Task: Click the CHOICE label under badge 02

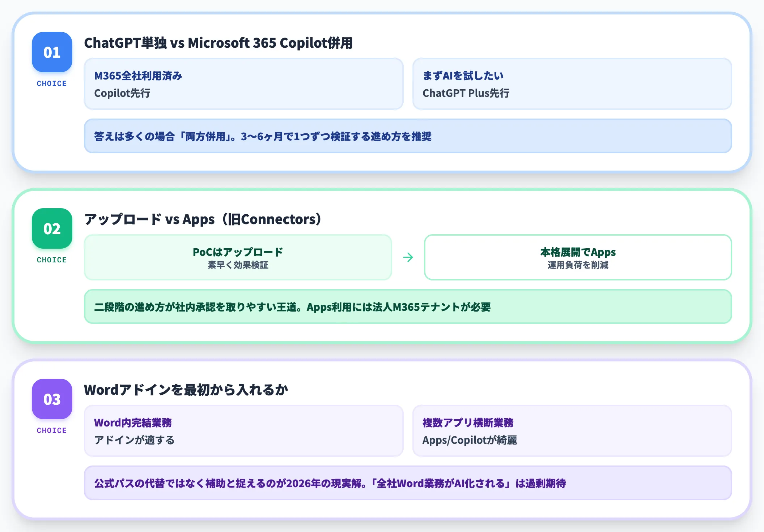Action: coord(52,260)
